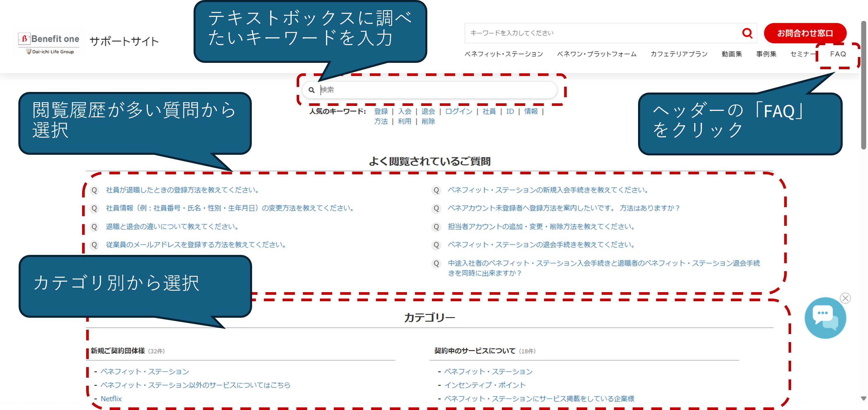
Task: Click the scrollbar down arrow
Action: [x=863, y=398]
